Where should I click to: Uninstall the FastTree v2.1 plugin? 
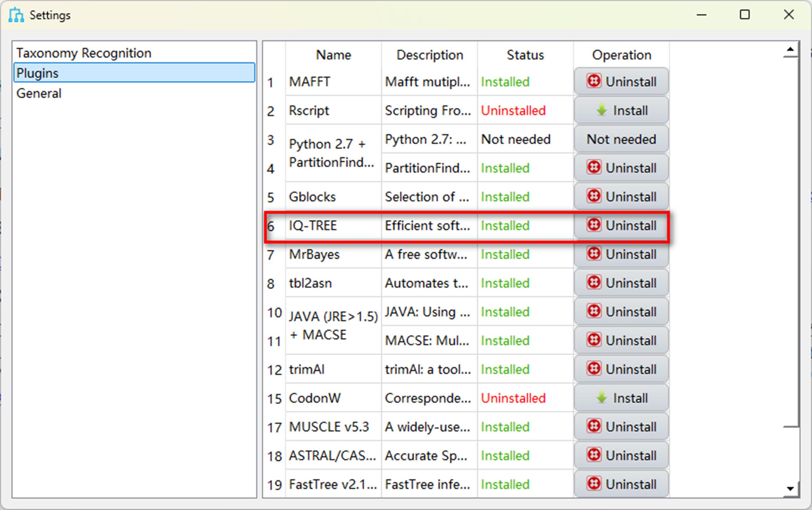[x=621, y=484]
